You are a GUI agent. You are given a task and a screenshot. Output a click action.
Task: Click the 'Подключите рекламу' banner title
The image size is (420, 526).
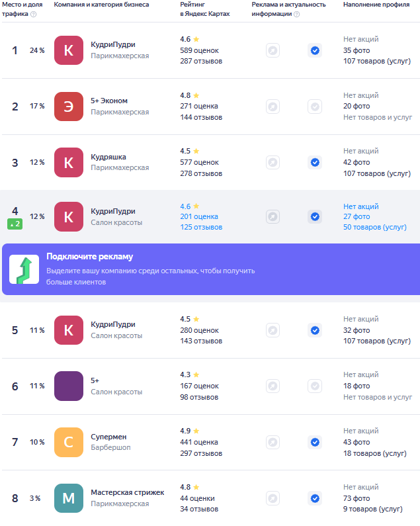90,257
